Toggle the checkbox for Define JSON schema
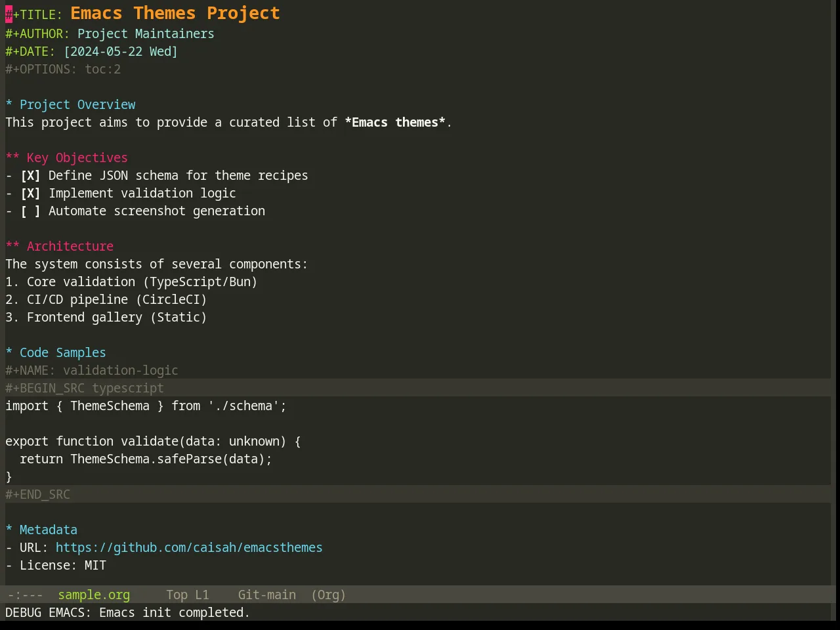The height and width of the screenshot is (630, 840). pyautogui.click(x=30, y=176)
